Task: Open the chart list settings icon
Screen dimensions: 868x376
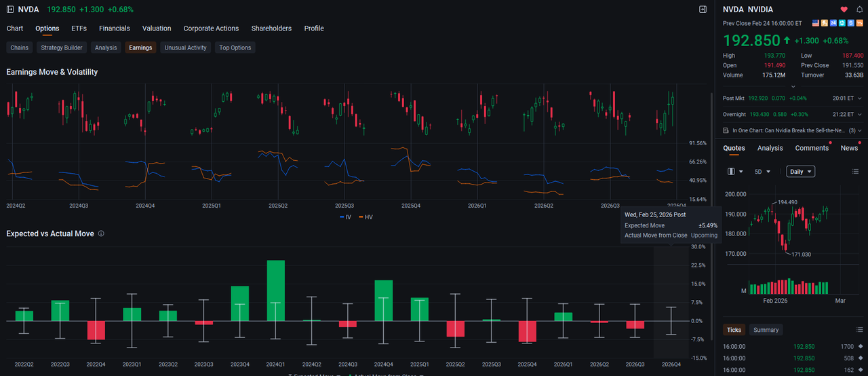Action: 855,172
